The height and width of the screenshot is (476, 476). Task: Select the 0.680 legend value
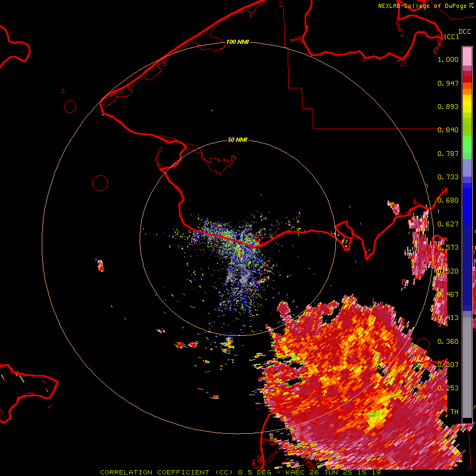pos(448,200)
